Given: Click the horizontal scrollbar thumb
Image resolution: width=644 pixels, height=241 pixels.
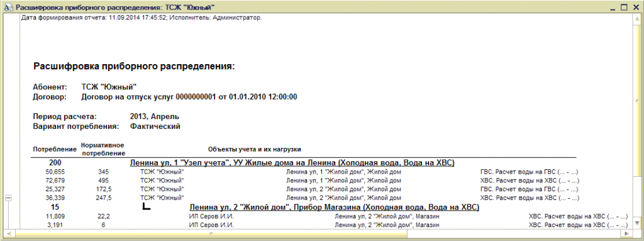Looking at the screenshot, I should pyautogui.click(x=211, y=233).
